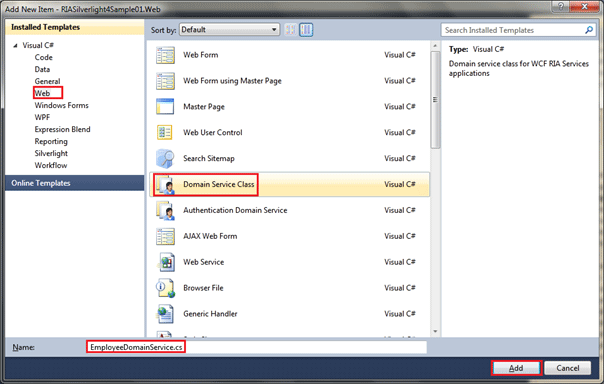Click the Add button
This screenshot has width=604, height=384.
tap(517, 368)
